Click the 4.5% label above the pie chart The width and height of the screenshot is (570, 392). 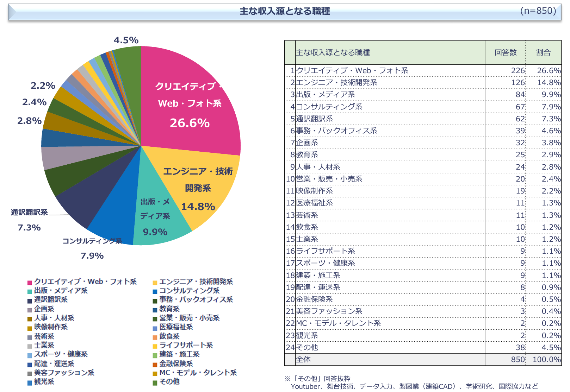126,40
